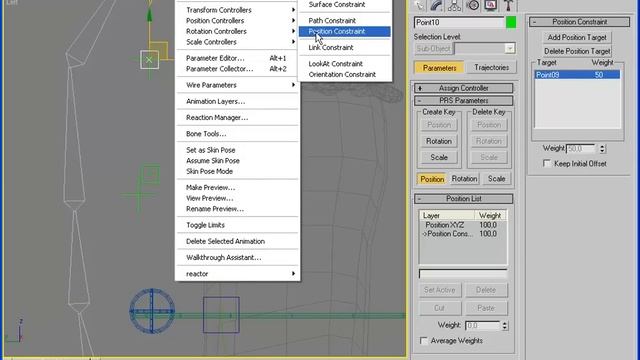Switch to the Parameters tab
Screen dimensions: 640x360
tap(439, 68)
